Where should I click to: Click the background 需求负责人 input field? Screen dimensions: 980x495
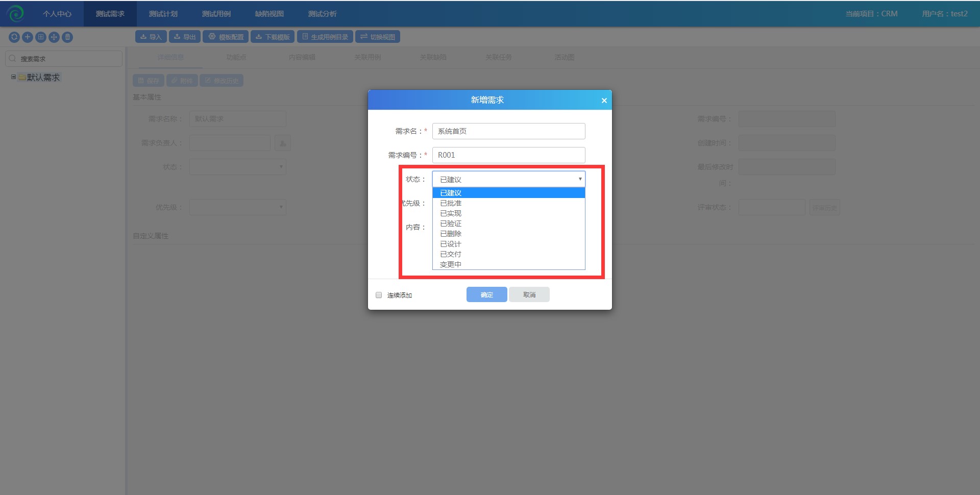click(230, 143)
